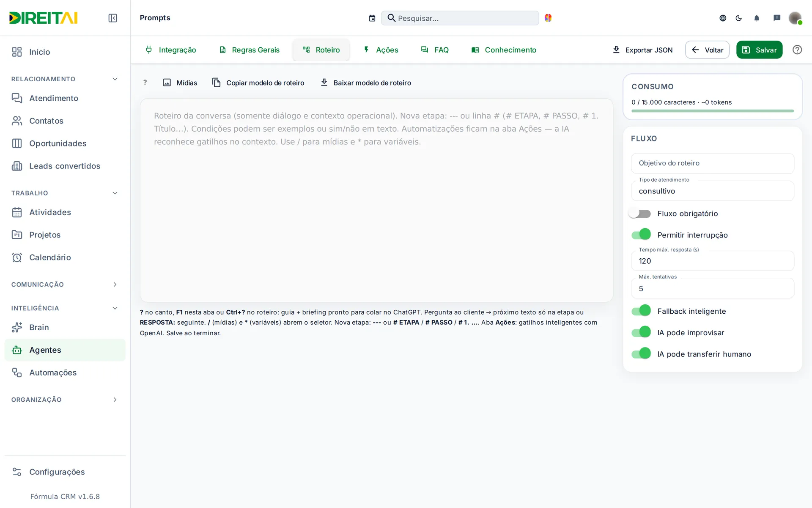
Task: Open the feedback message icon
Action: coord(777,18)
